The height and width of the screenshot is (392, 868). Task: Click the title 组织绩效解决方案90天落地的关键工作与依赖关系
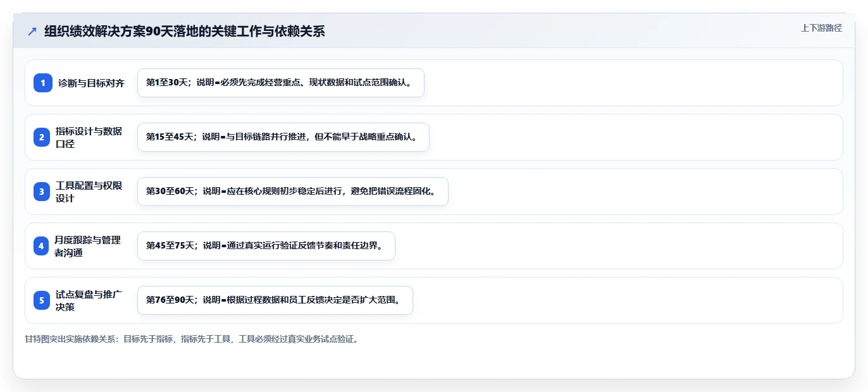[184, 32]
